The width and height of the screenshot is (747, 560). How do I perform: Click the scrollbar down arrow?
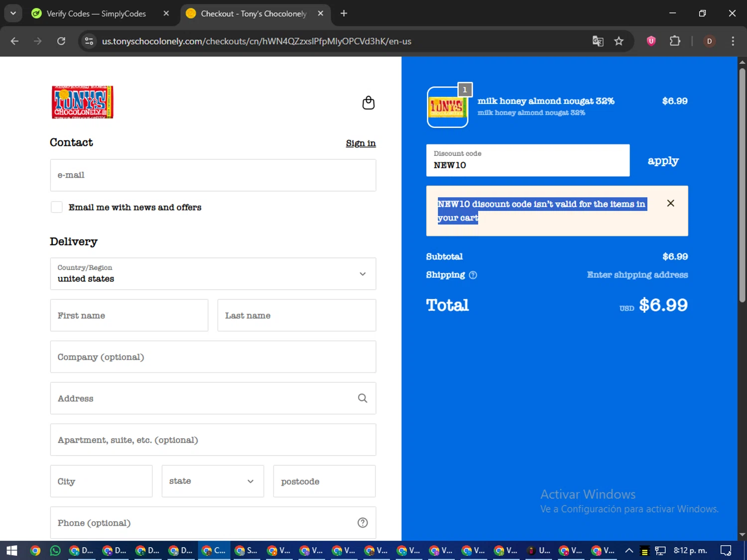point(742,535)
